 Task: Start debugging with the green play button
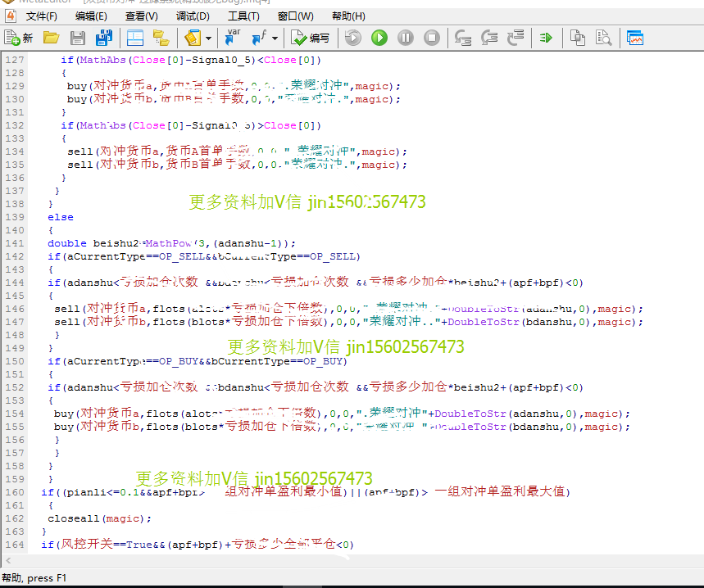click(x=379, y=38)
